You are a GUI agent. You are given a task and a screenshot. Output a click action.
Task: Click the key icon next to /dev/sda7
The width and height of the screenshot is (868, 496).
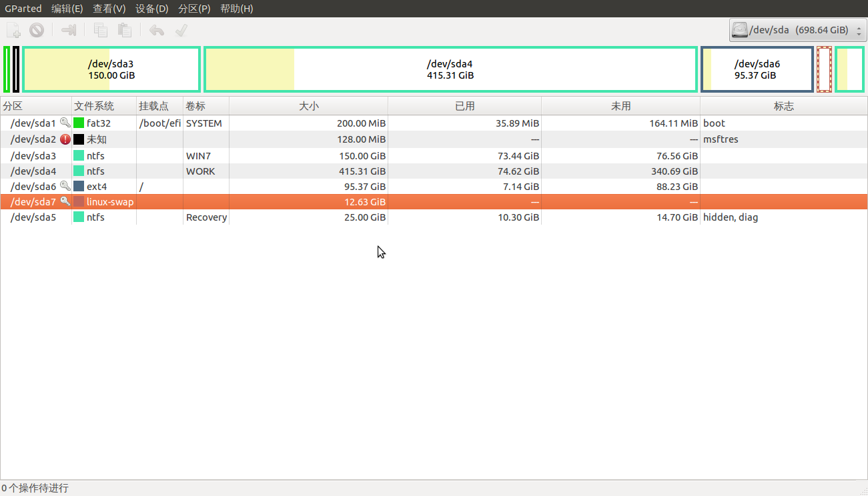pyautogui.click(x=65, y=201)
